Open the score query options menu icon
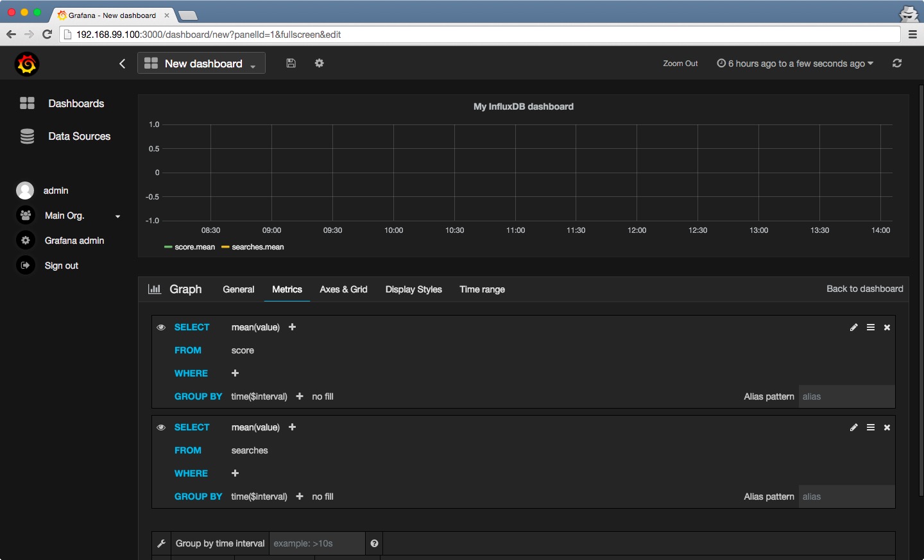Screen dimensions: 924x560 coord(871,327)
